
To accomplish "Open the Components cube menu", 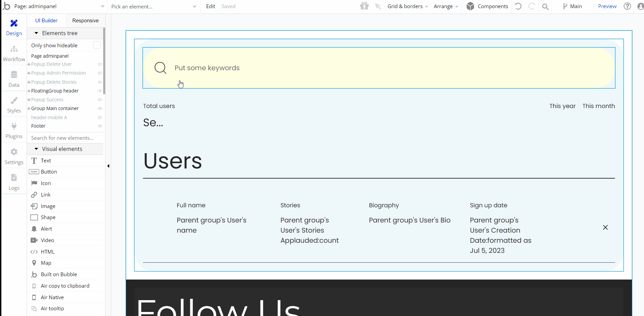I will click(x=487, y=6).
